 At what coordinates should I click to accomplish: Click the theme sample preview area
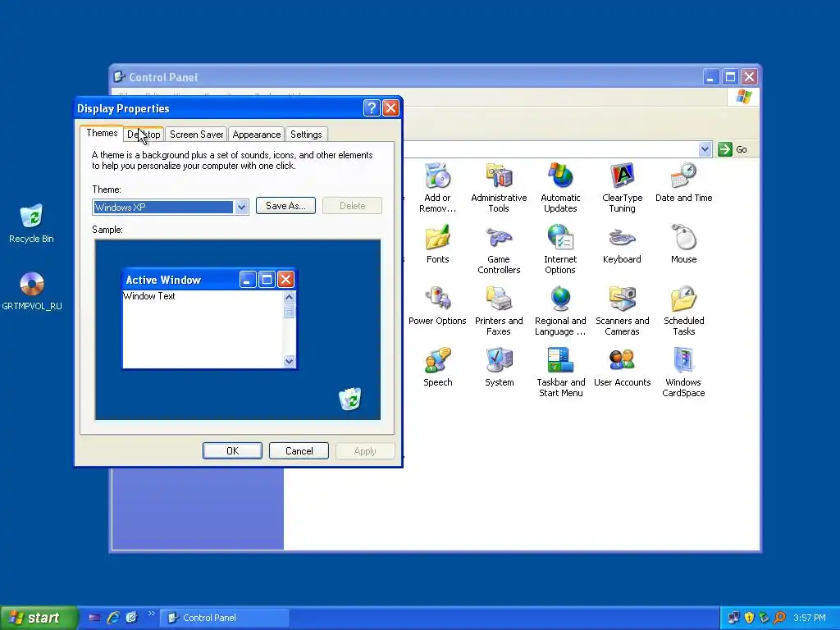pyautogui.click(x=238, y=330)
